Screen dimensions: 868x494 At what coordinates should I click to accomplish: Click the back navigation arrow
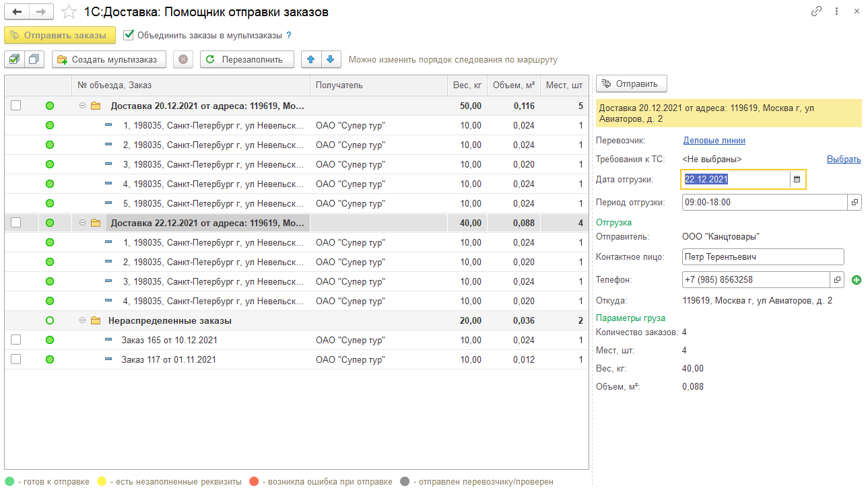point(17,12)
